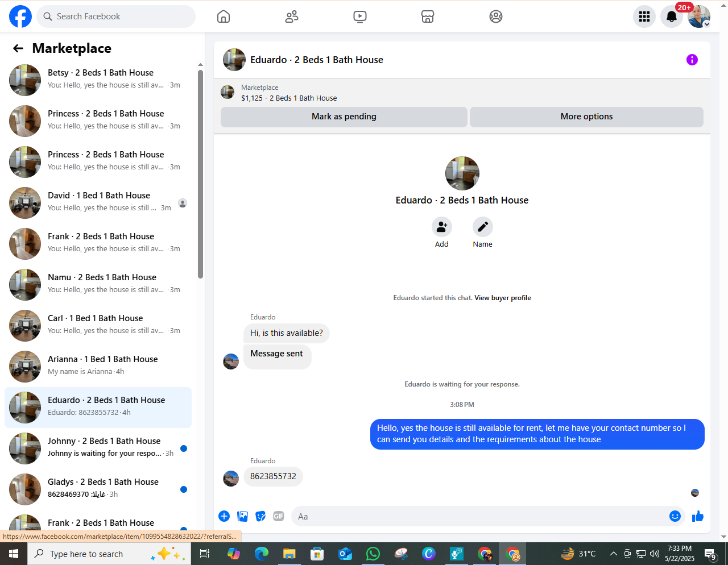This screenshot has width=728, height=565.
Task: Open Namu's 2 Beds 1 Bath House chat
Action: 98,285
